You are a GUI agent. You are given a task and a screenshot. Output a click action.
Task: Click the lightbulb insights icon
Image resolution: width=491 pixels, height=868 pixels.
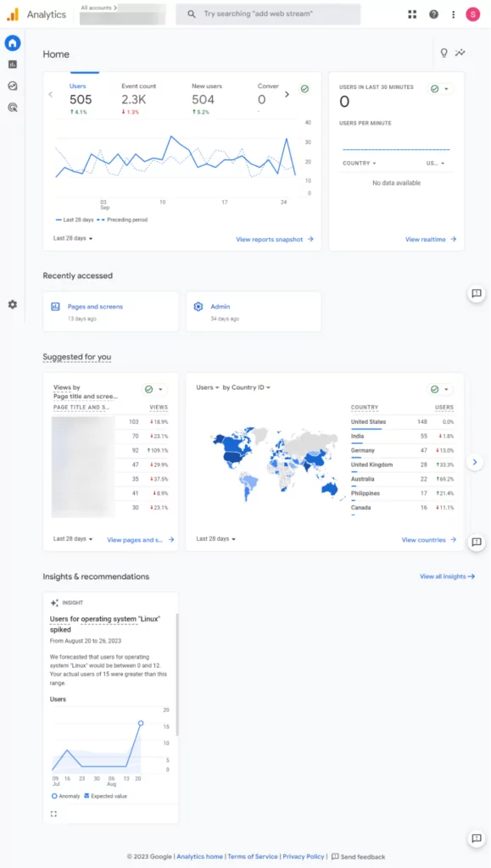[444, 53]
